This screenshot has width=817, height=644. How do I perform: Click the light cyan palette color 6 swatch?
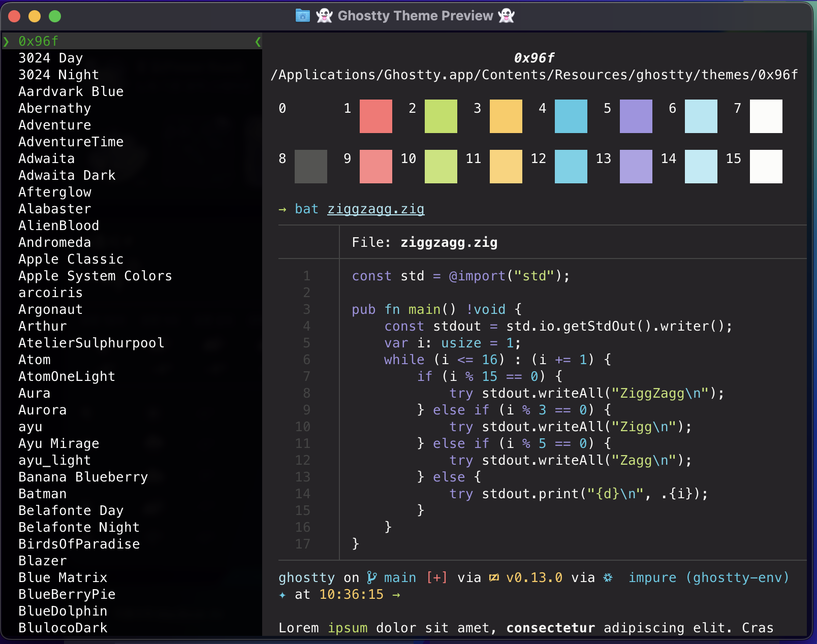tap(701, 116)
